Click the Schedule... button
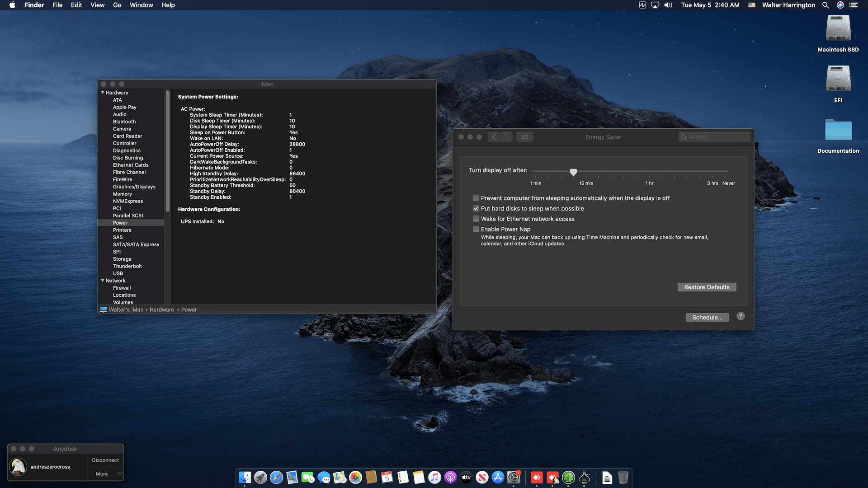Image resolution: width=868 pixels, height=488 pixels. [x=707, y=317]
